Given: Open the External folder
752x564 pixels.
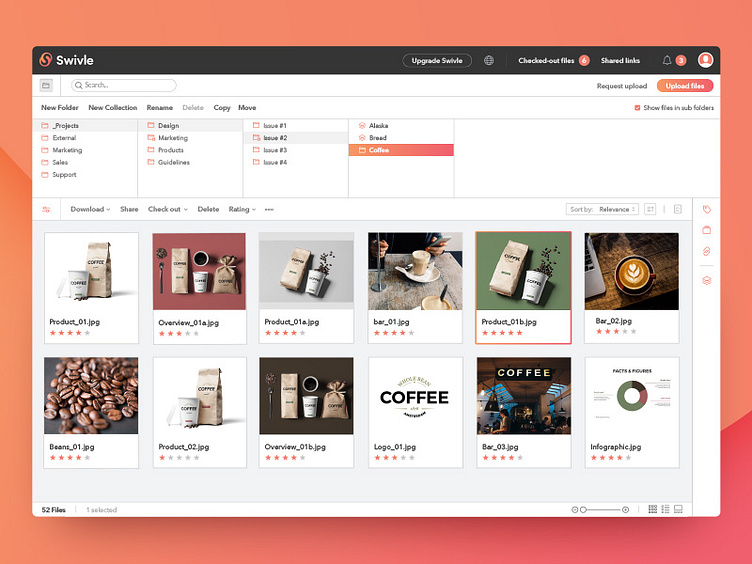Looking at the screenshot, I should [x=85, y=138].
